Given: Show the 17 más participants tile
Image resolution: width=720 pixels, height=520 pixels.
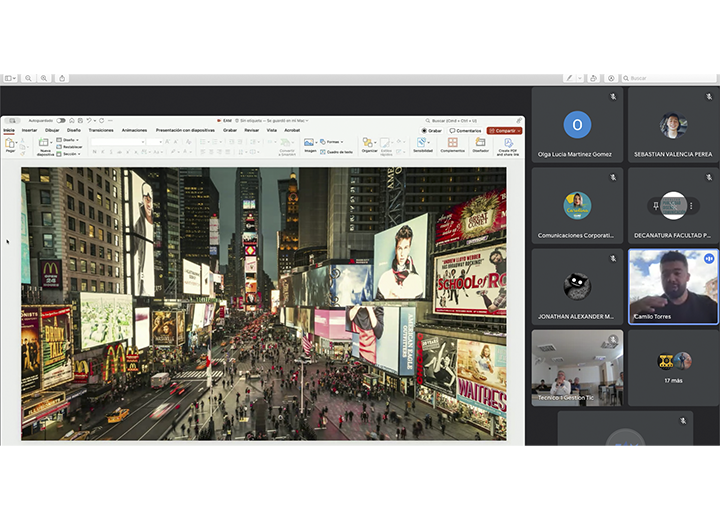Looking at the screenshot, I should pos(673,368).
